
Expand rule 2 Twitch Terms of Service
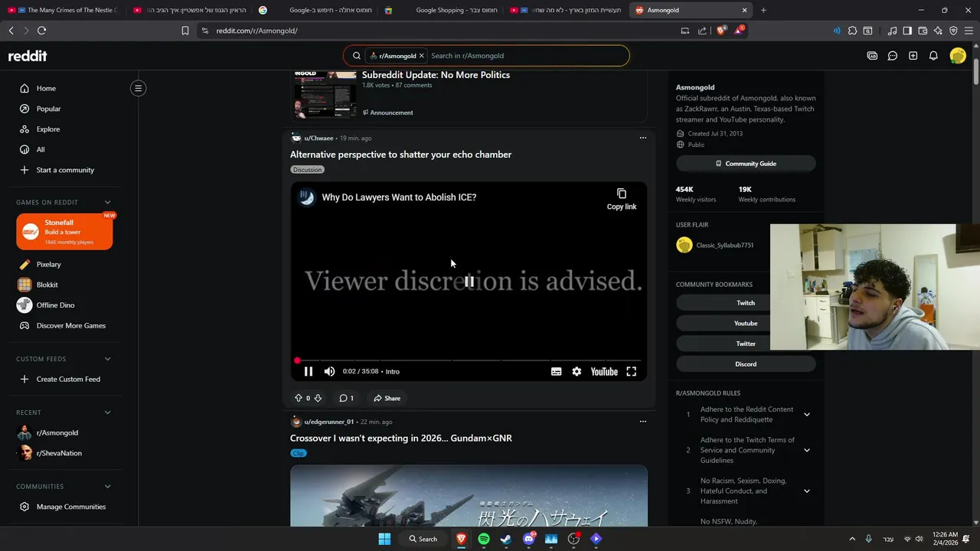pyautogui.click(x=806, y=450)
